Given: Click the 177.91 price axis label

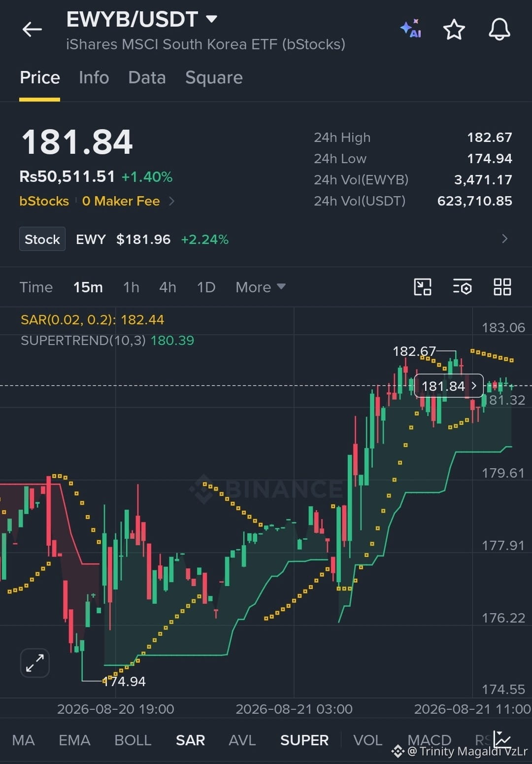Looking at the screenshot, I should tap(503, 545).
